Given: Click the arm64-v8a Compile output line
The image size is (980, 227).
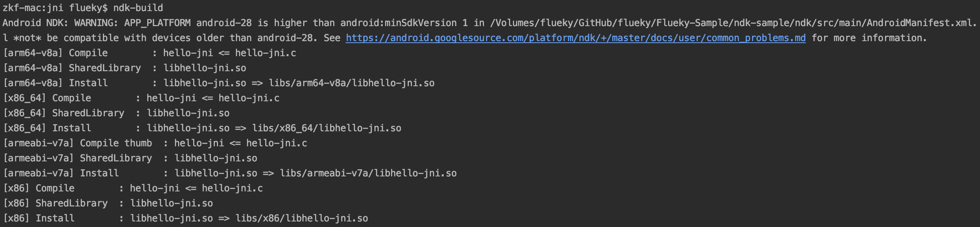Looking at the screenshot, I should click(x=150, y=53).
